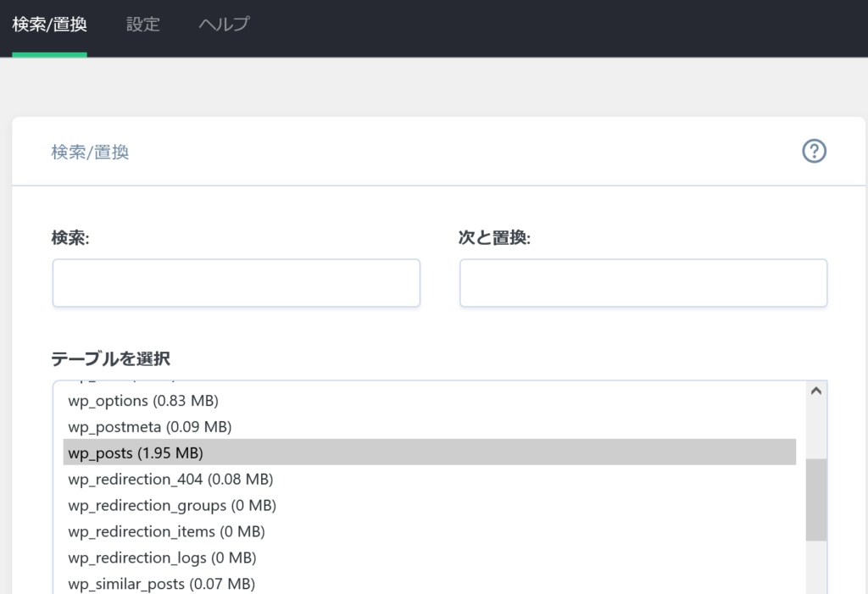Switch to the 設定 tab
The height and width of the screenshot is (594, 868).
click(x=142, y=25)
